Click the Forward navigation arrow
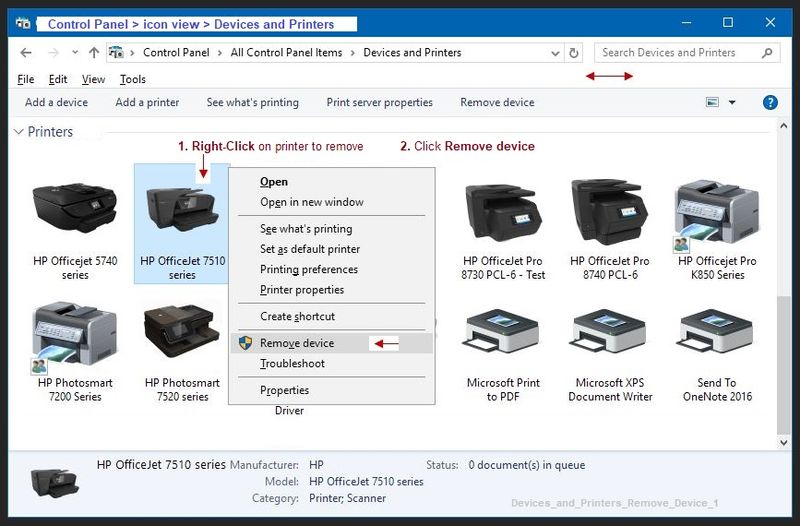This screenshot has width=800, height=526. pos(53,53)
